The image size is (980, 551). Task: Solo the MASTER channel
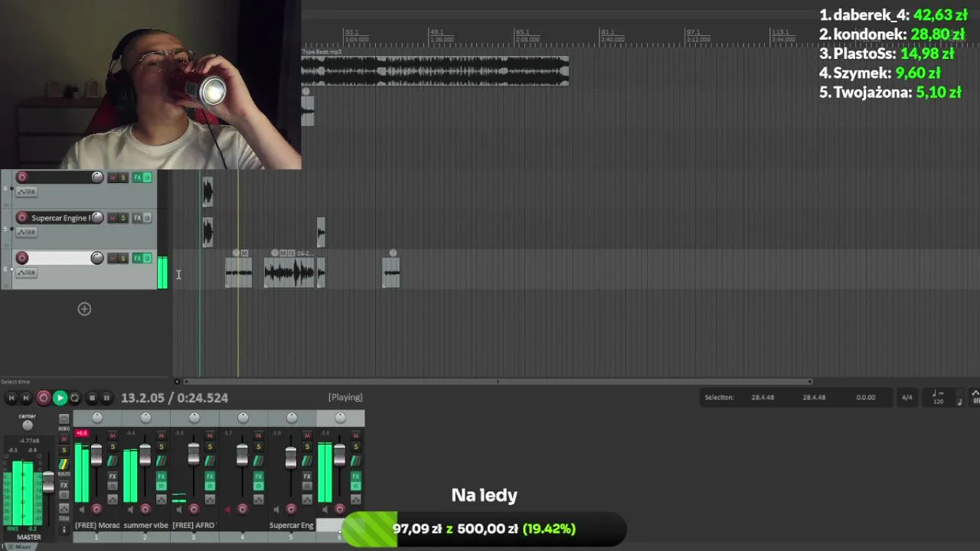pos(64,451)
